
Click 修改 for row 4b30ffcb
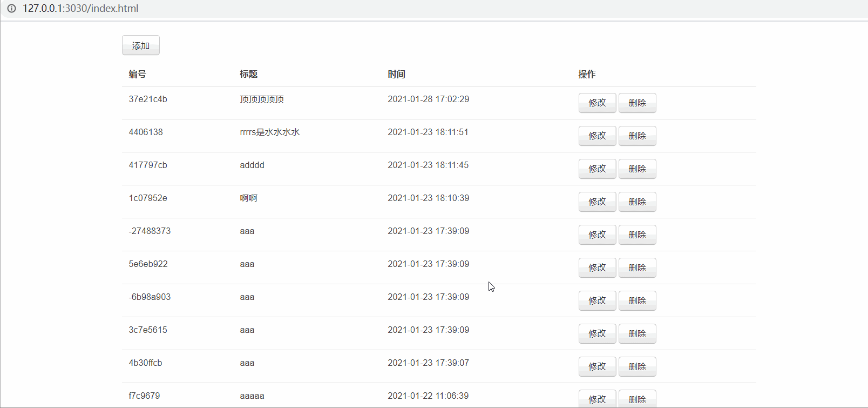597,366
